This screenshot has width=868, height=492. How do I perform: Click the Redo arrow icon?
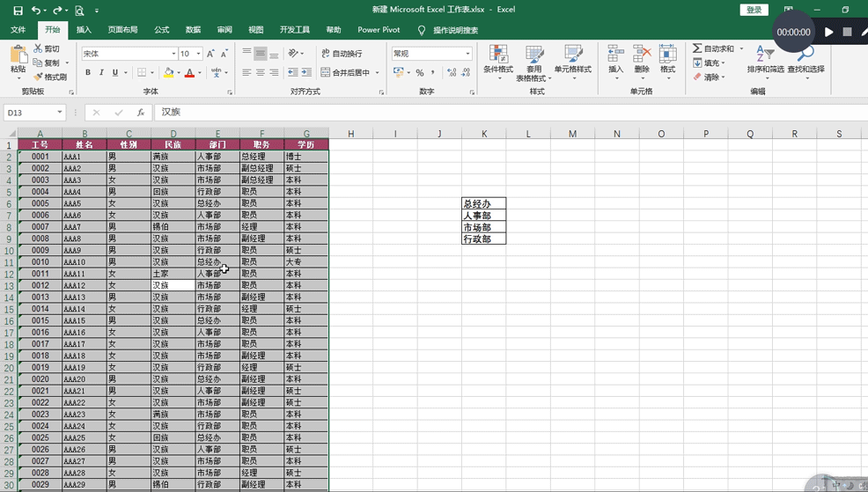pyautogui.click(x=57, y=10)
